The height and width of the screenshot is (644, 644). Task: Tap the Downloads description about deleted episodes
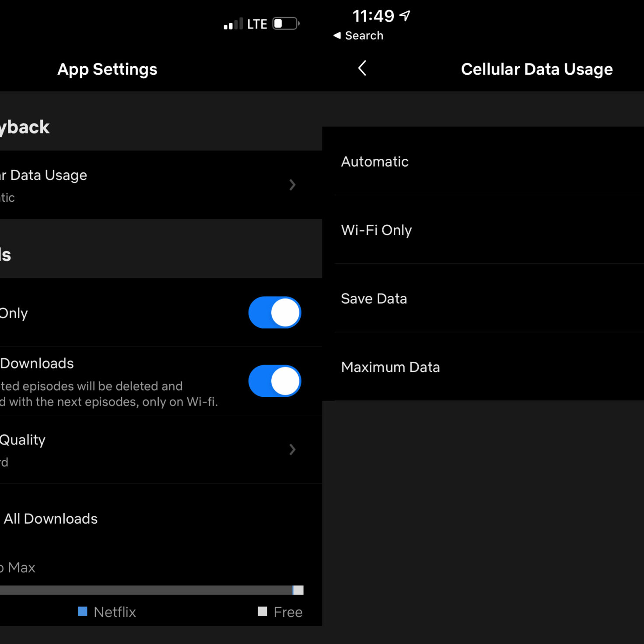click(x=109, y=394)
